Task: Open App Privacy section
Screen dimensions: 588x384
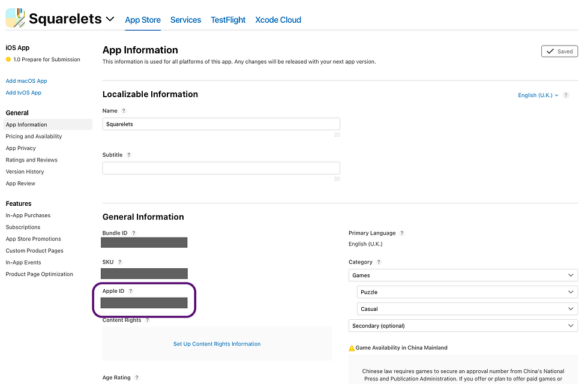Action: point(20,148)
